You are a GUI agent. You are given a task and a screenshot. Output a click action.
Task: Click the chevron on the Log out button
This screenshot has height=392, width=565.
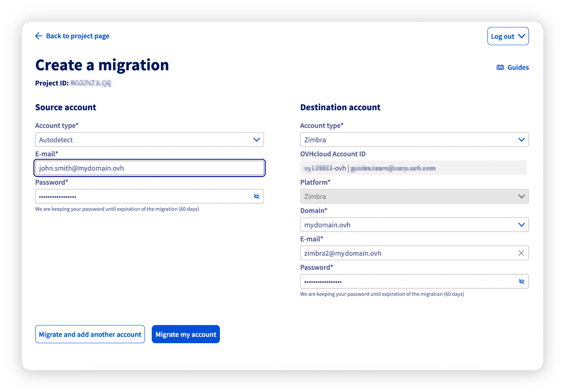(521, 36)
